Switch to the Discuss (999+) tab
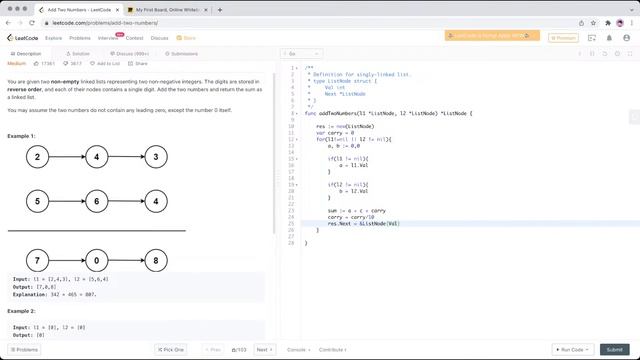Screen dimensions: 640x360 (x=129, y=54)
